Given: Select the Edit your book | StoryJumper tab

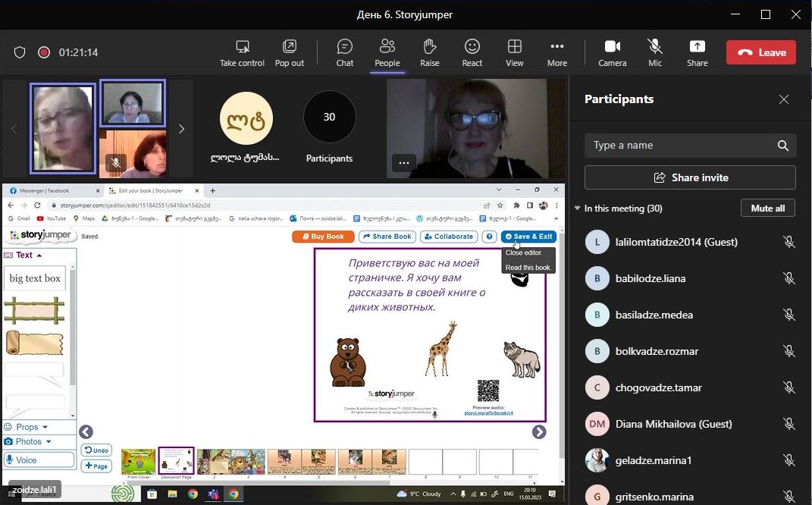Looking at the screenshot, I should [153, 190].
